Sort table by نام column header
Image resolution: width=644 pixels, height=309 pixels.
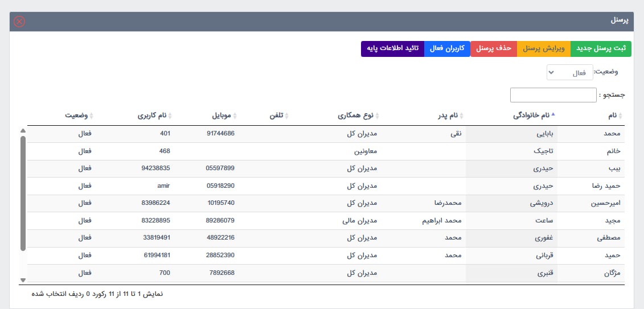point(612,116)
